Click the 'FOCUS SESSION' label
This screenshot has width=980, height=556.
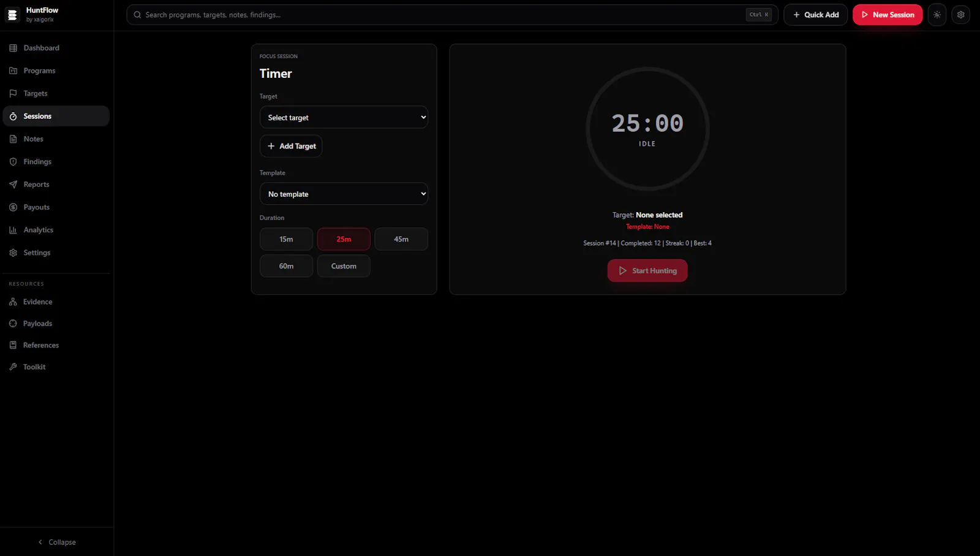pyautogui.click(x=279, y=56)
